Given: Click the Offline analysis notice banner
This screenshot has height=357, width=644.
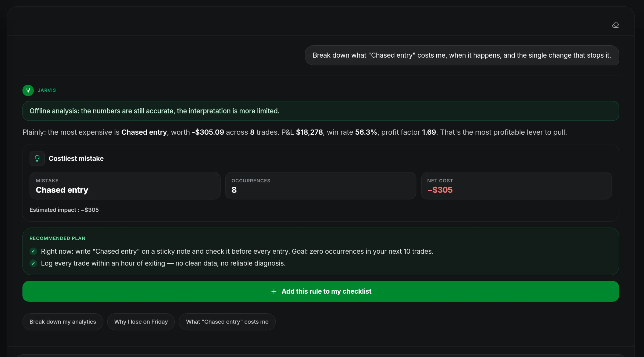Looking at the screenshot, I should point(321,111).
